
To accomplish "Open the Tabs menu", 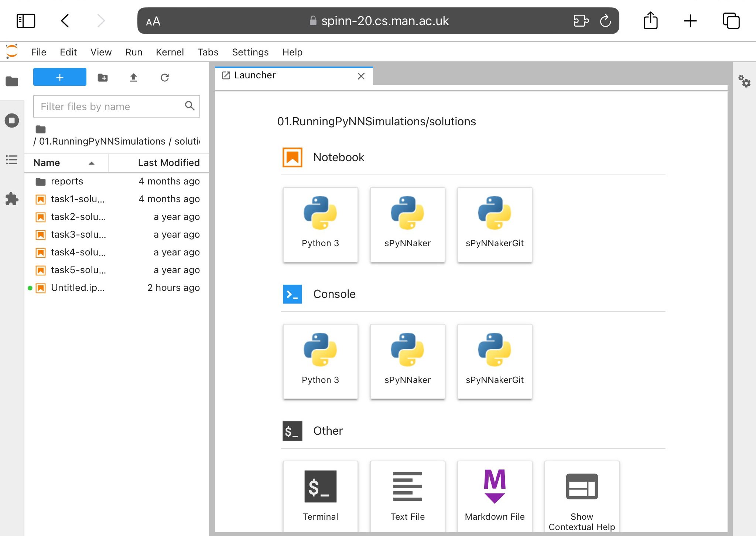I will (208, 52).
